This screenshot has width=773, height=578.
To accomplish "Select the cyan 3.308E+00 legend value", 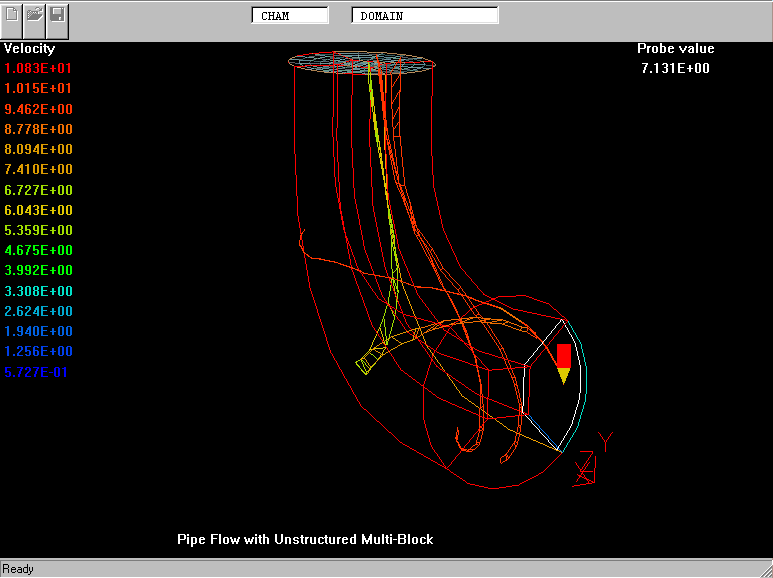I will coord(38,291).
